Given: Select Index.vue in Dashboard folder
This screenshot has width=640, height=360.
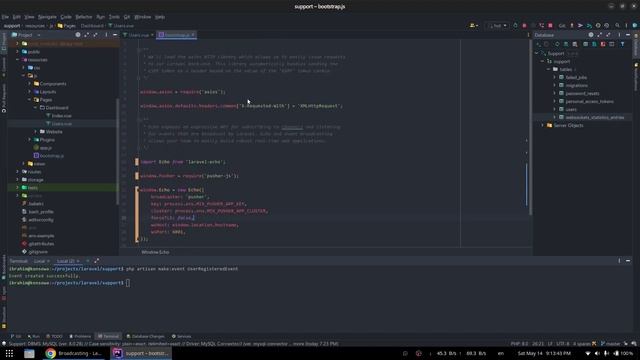Looking at the screenshot, I should pos(61,116).
